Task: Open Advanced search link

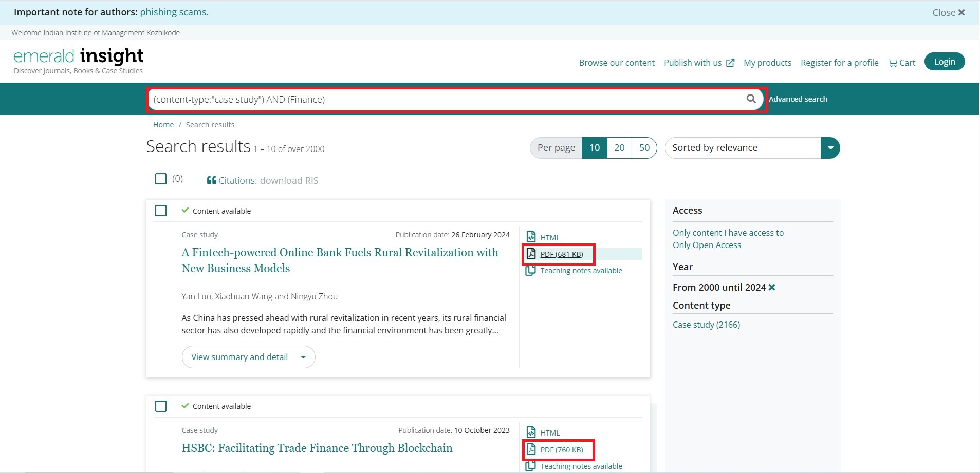Action: tap(798, 99)
